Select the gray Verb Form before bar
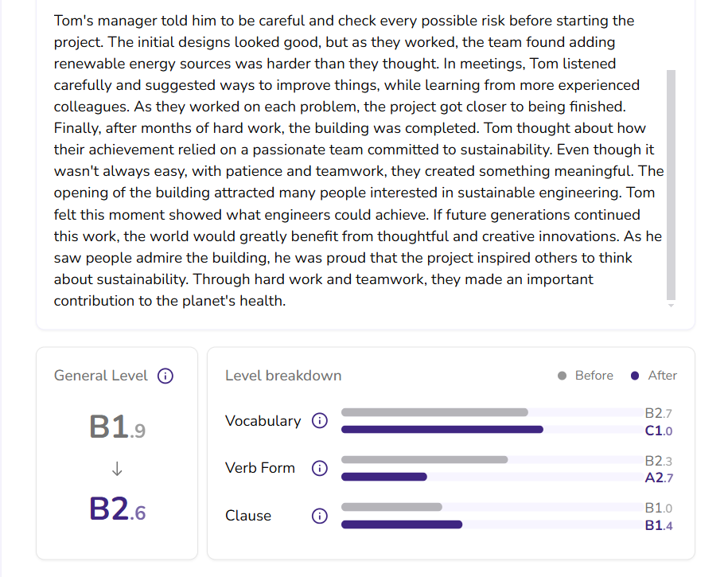This screenshot has width=728, height=577. click(424, 460)
